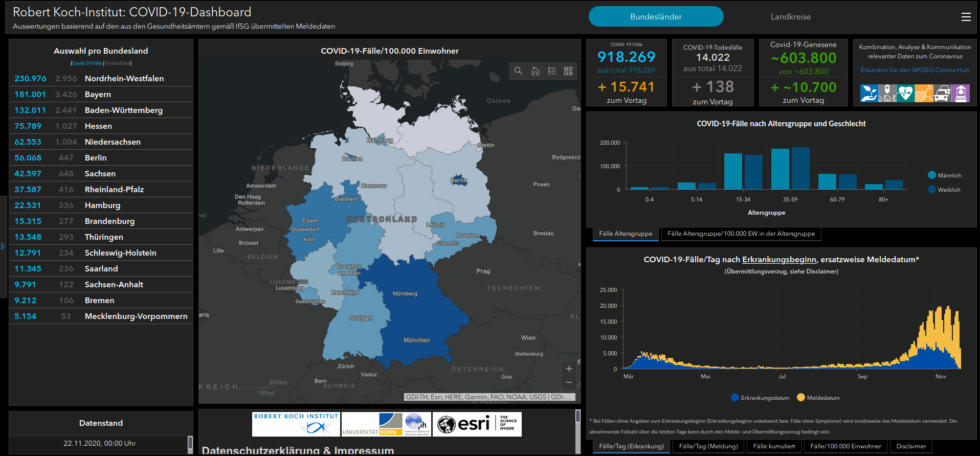
Task: Click the Erkrankungsdatum blue legend swatch
Action: click(735, 398)
